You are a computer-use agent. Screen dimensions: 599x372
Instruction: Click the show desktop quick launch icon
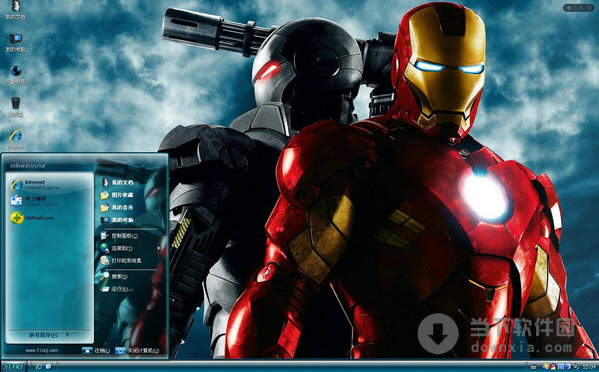[49, 367]
